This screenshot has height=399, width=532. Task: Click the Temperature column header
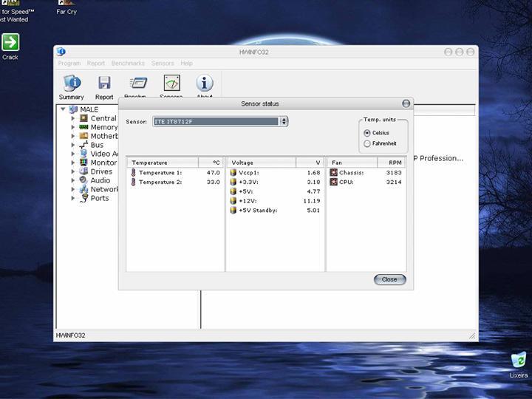[163, 163]
